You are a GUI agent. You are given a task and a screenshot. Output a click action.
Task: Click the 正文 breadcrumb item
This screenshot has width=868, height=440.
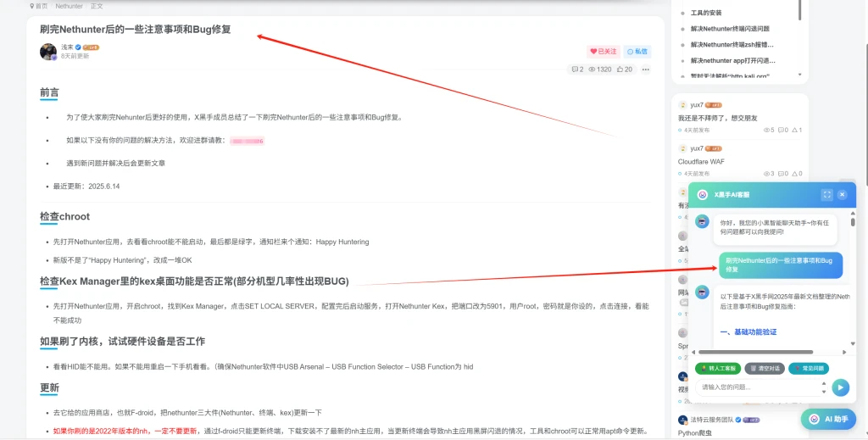(97, 6)
